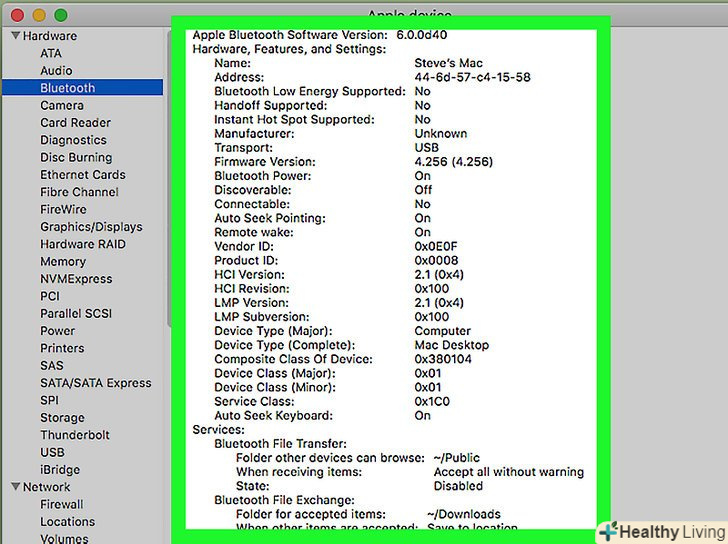Click the State value Disabled

point(458,486)
